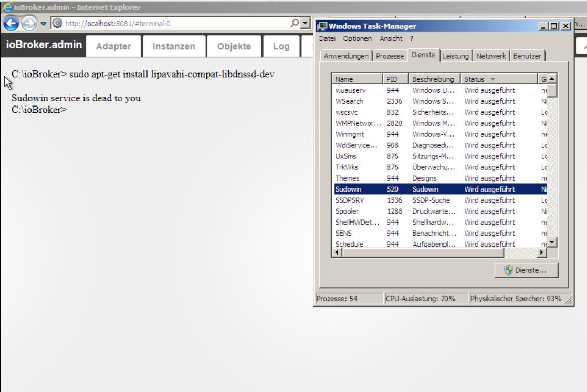The width and height of the screenshot is (587, 392).
Task: Select the ShellHWDet... service row
Action: pos(440,222)
